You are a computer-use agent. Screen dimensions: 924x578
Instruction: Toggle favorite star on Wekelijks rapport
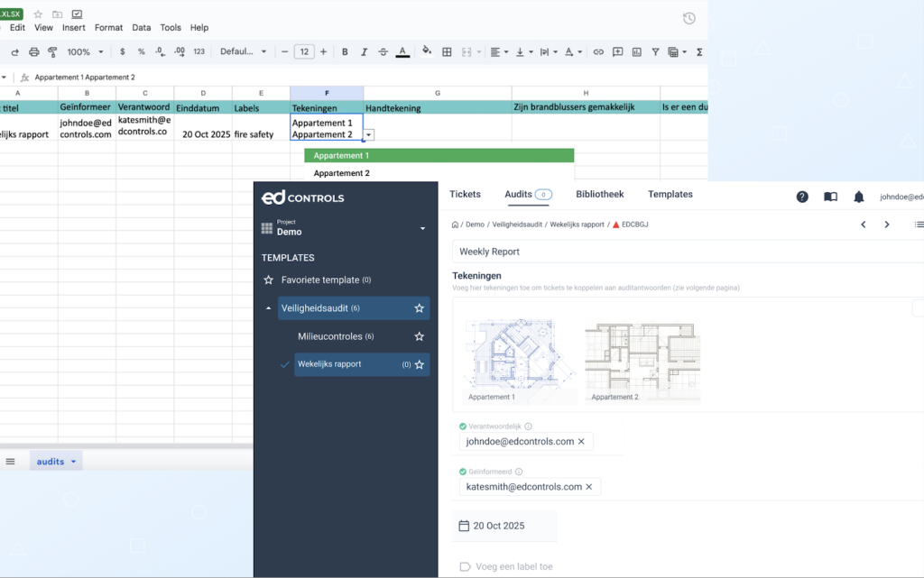[x=419, y=364]
